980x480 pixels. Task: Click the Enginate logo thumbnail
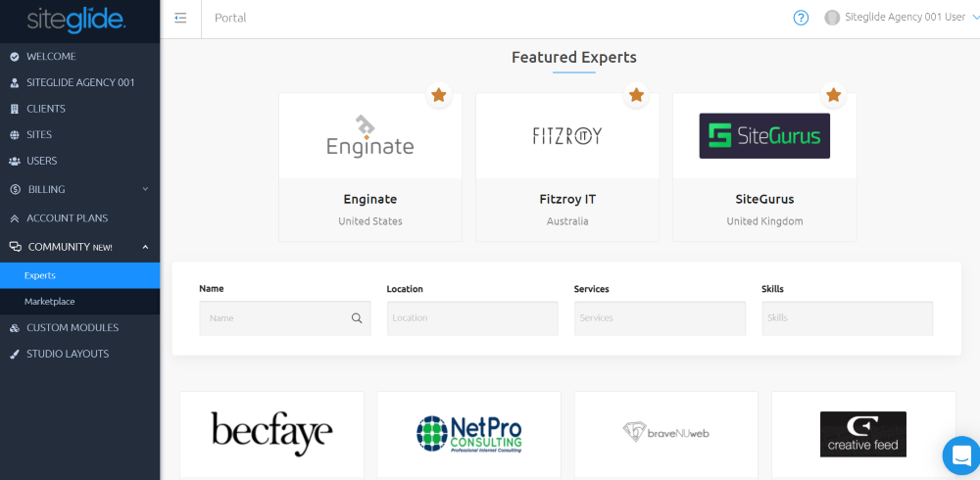(370, 135)
